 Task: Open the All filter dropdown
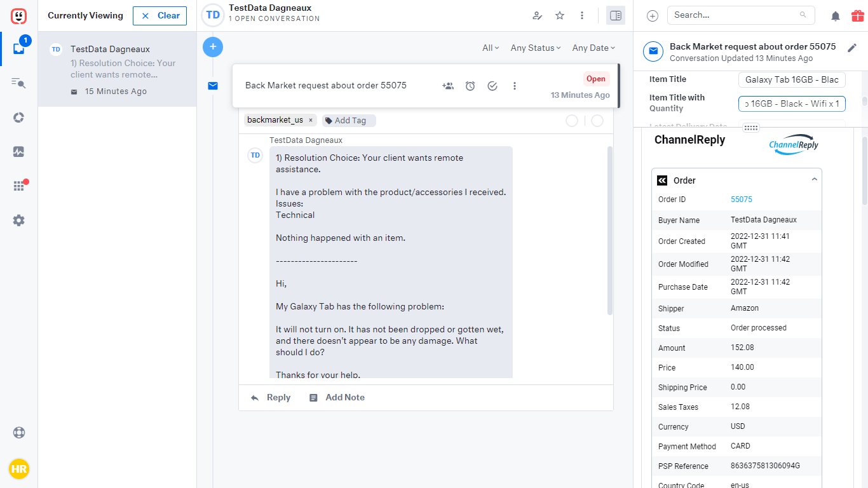click(491, 48)
